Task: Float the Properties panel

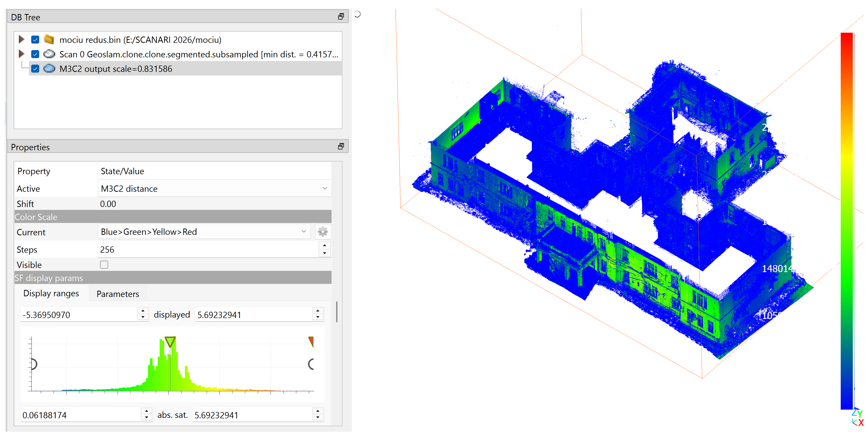Action: pyautogui.click(x=341, y=146)
